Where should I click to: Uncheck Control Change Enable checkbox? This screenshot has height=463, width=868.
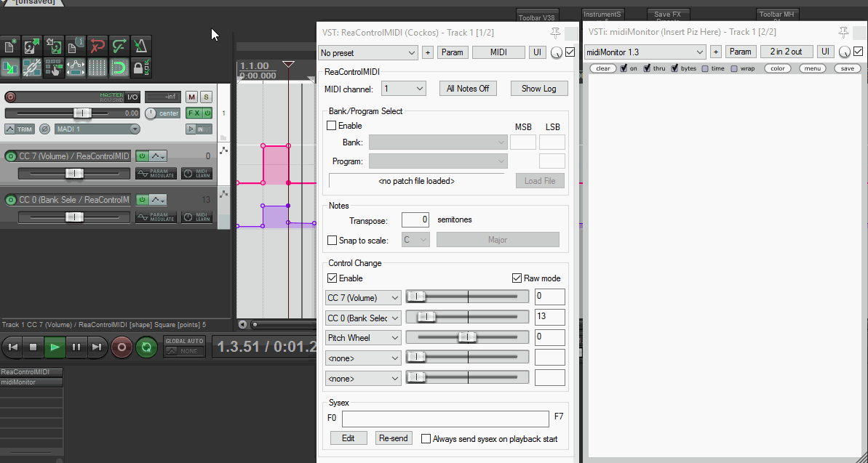pyautogui.click(x=333, y=278)
